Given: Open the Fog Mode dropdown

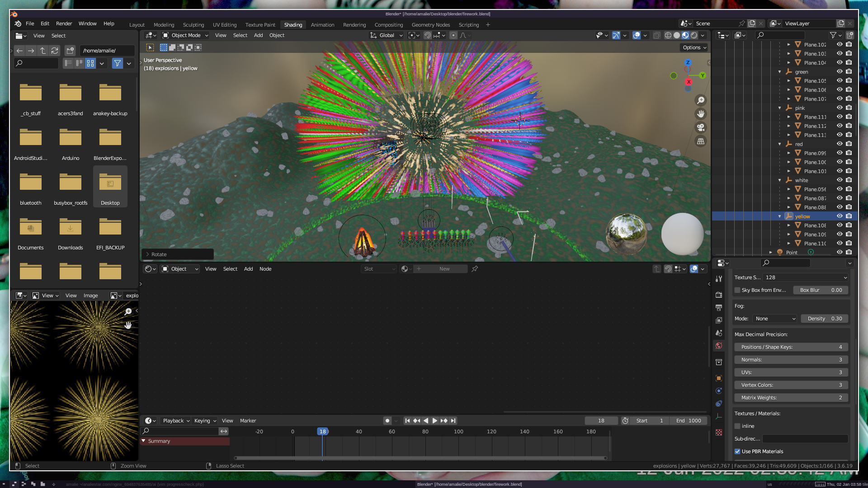Looking at the screenshot, I should tap(775, 319).
